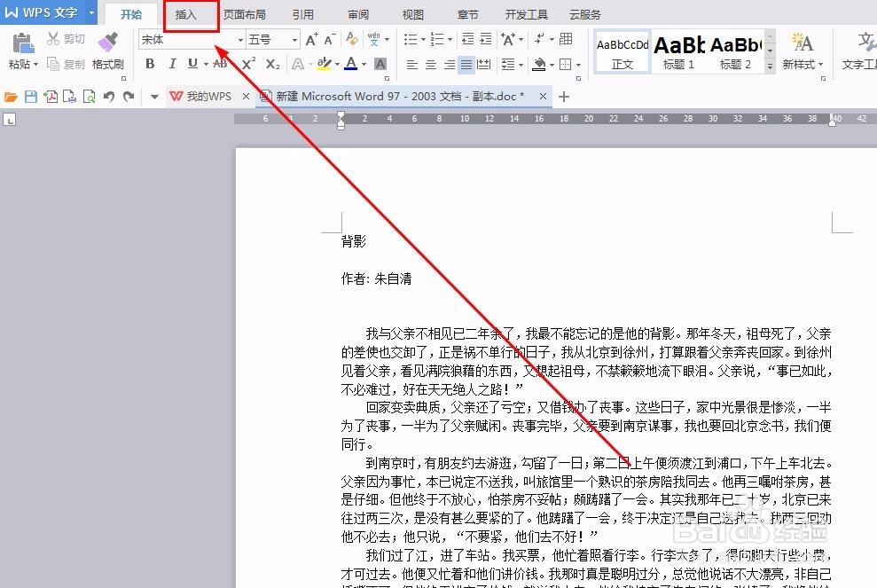Expand the styles gallery more arrow
This screenshot has height=588, width=877.
click(x=771, y=66)
